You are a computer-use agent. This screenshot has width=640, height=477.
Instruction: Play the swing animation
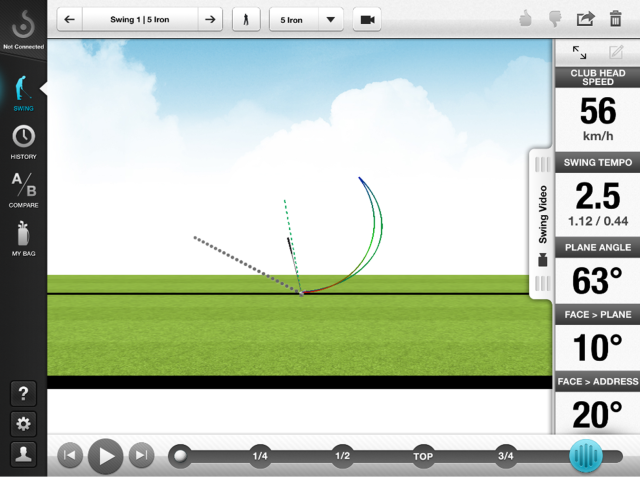click(105, 456)
